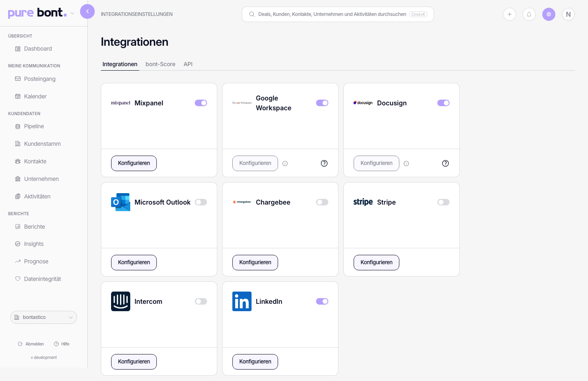The height and width of the screenshot is (381, 588).
Task: Go to Posteingang
Action: pyautogui.click(x=40, y=79)
